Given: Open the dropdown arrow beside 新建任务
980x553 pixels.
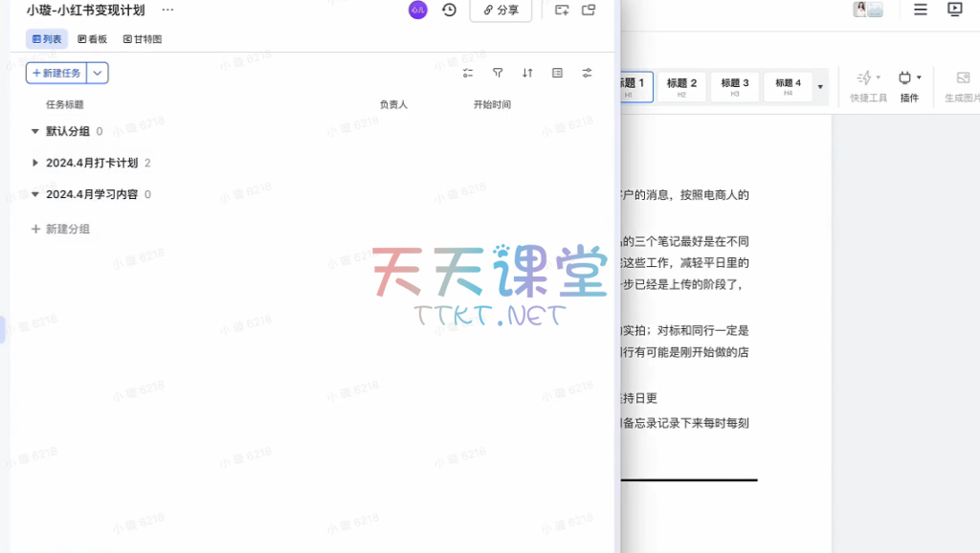Looking at the screenshot, I should click(99, 73).
